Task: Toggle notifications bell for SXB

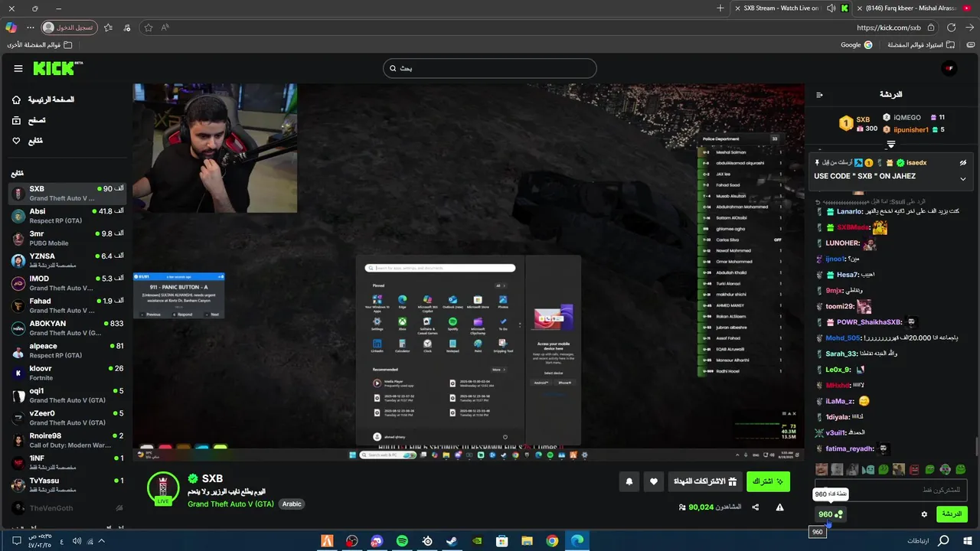Action: (629, 481)
